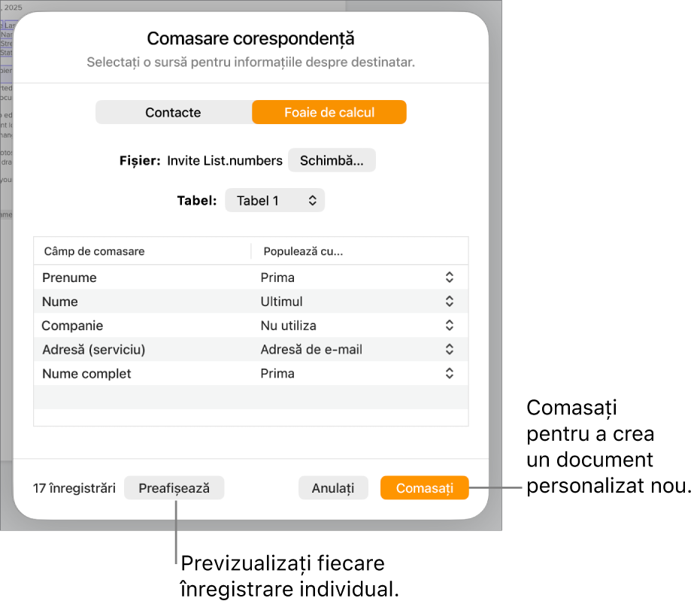
Task: Click the Anulați button
Action: (333, 488)
